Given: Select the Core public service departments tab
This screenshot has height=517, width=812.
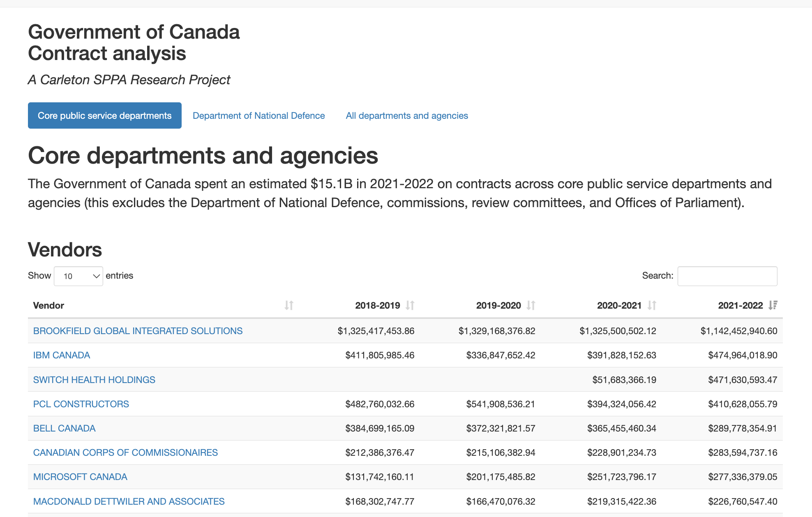Looking at the screenshot, I should 105,115.
